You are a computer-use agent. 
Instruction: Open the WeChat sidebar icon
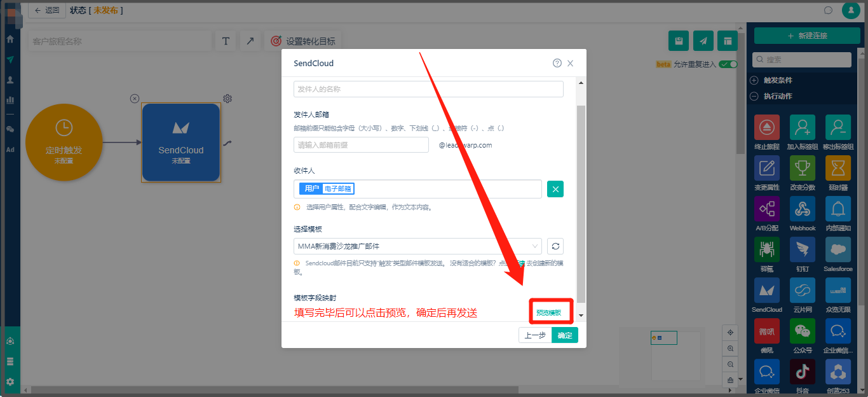pyautogui.click(x=10, y=129)
